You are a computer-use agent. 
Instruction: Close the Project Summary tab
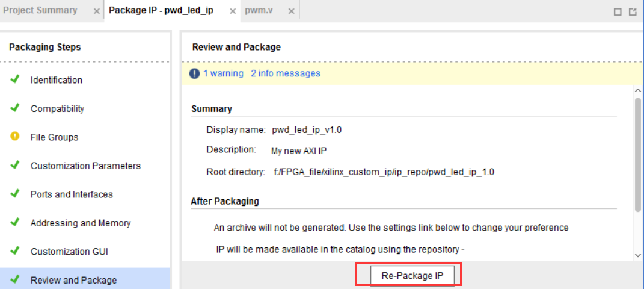click(x=97, y=11)
